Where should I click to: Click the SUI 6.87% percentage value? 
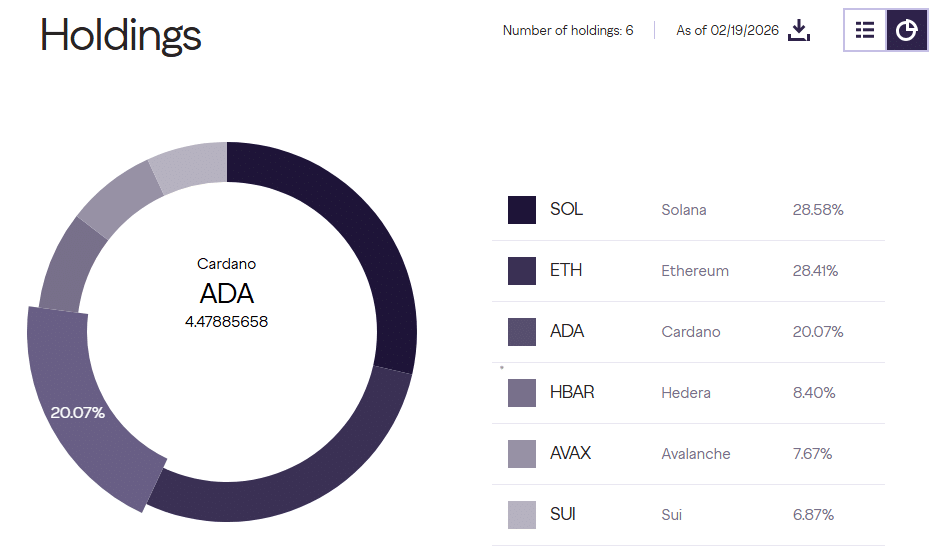click(x=813, y=515)
